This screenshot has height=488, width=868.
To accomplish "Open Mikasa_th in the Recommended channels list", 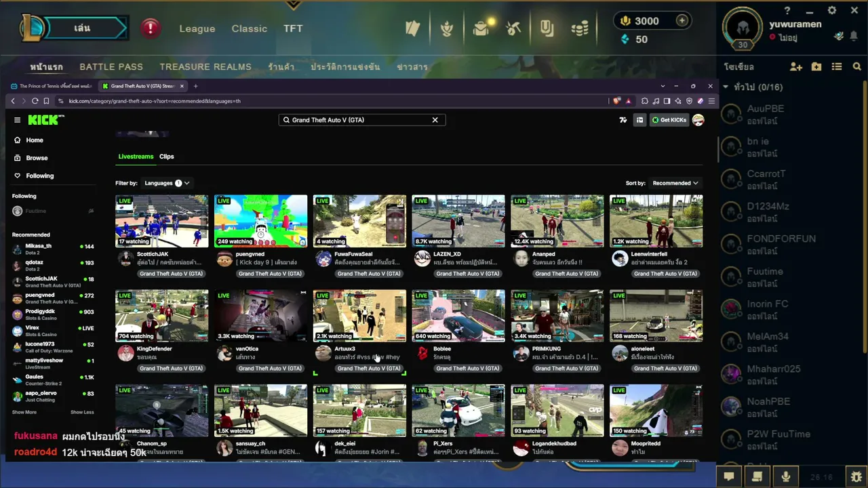I will (53, 249).
